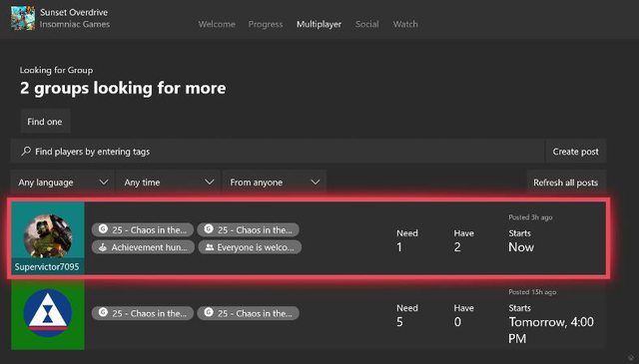Click Posted 3h ago text
The width and height of the screenshot is (639, 364).
pyautogui.click(x=530, y=217)
